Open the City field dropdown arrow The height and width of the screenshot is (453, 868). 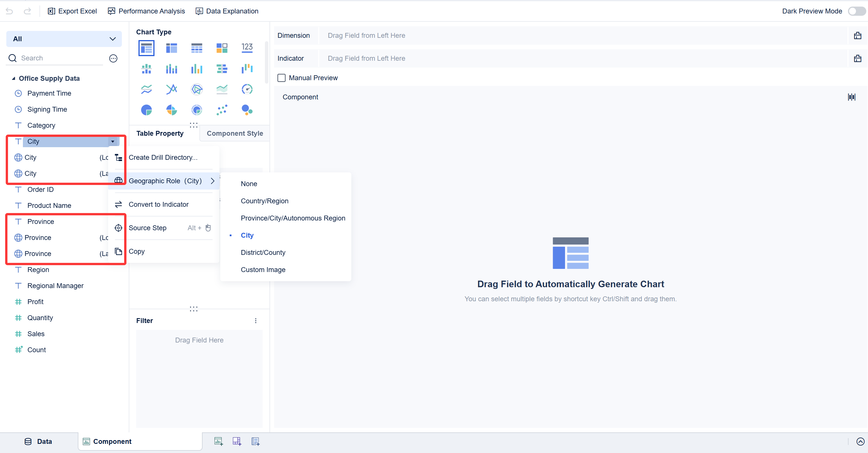[113, 141]
